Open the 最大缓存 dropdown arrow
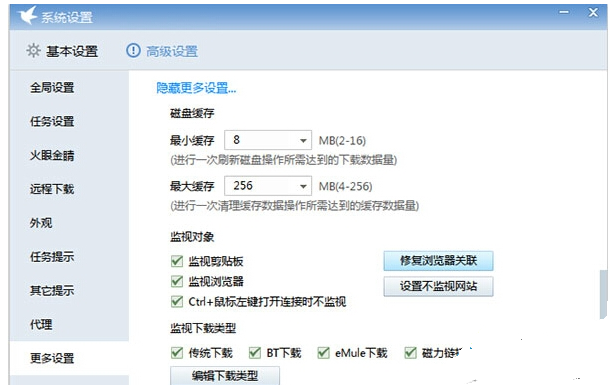Viewport: 610px width, 392px height. [303, 186]
